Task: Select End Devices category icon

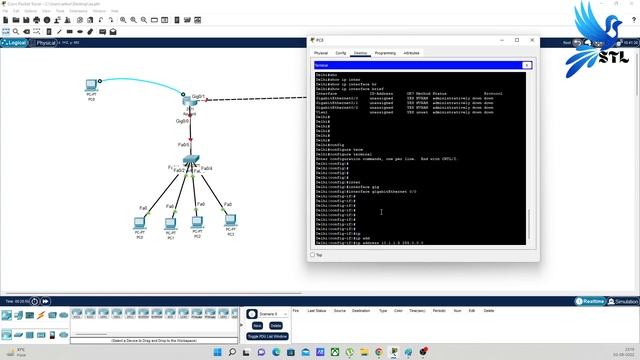Action: tap(18, 315)
